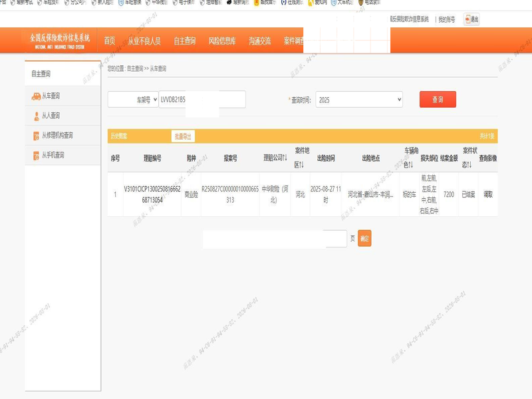
Task: Select 从手机查询 sidebar icon
Action: [63, 155]
